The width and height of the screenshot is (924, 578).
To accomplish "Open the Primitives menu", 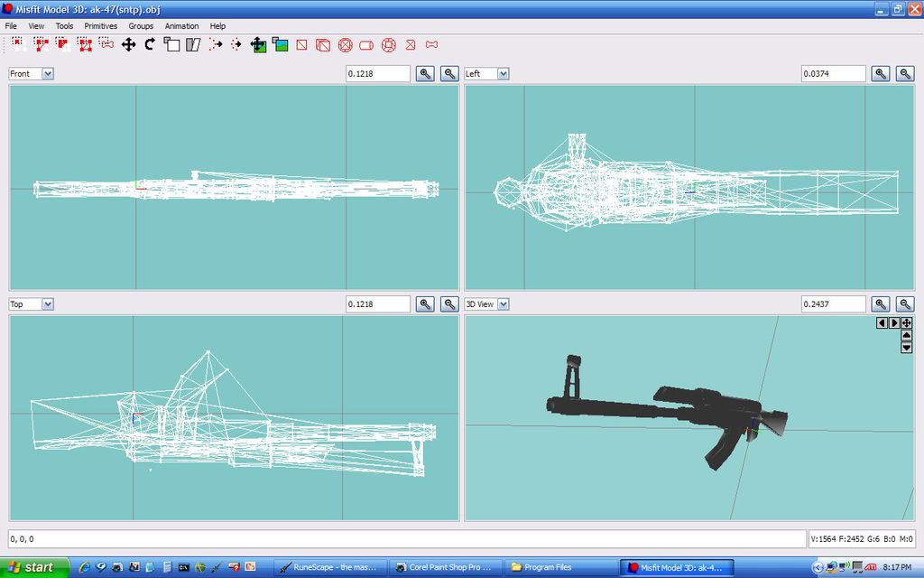I will 101,26.
